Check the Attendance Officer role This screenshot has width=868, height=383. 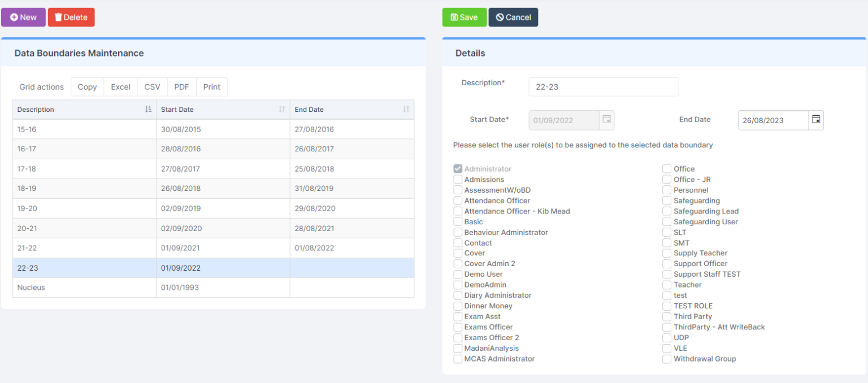[458, 200]
